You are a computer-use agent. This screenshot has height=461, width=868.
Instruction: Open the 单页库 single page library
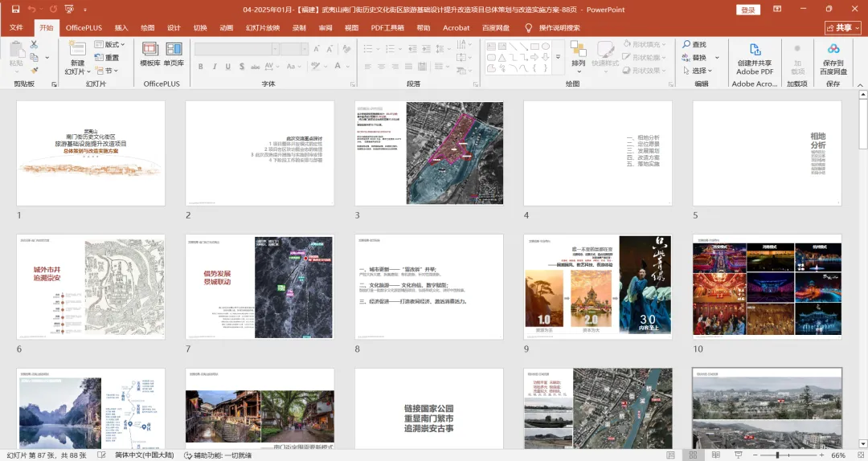point(174,55)
